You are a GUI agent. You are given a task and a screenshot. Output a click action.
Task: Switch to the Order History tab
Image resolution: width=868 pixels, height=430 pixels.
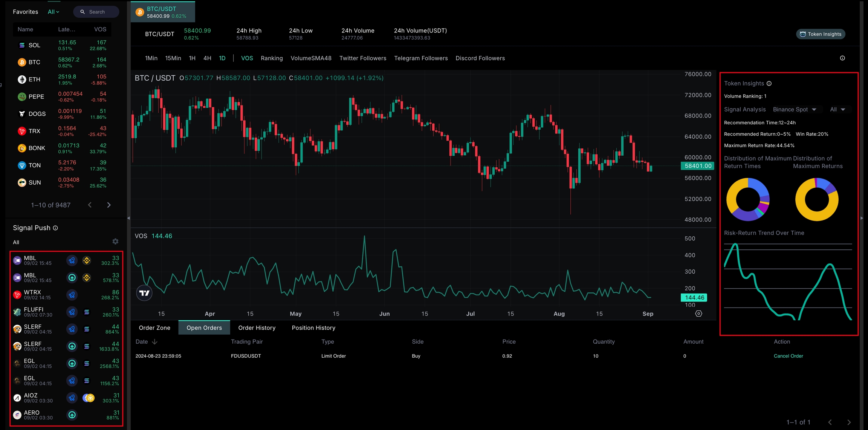257,328
